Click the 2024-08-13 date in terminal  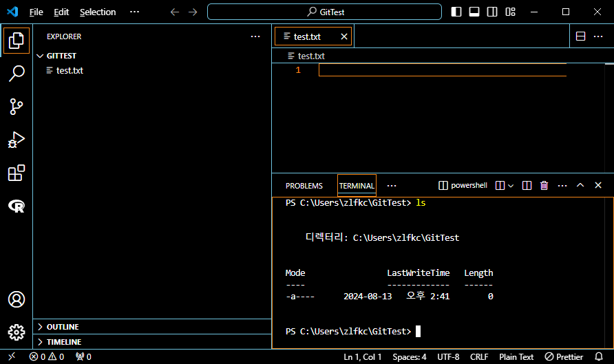(368, 297)
